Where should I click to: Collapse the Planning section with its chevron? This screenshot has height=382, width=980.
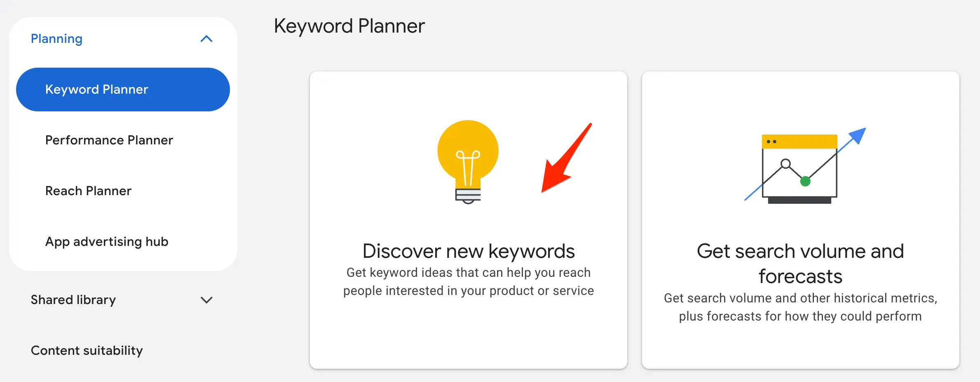tap(206, 39)
